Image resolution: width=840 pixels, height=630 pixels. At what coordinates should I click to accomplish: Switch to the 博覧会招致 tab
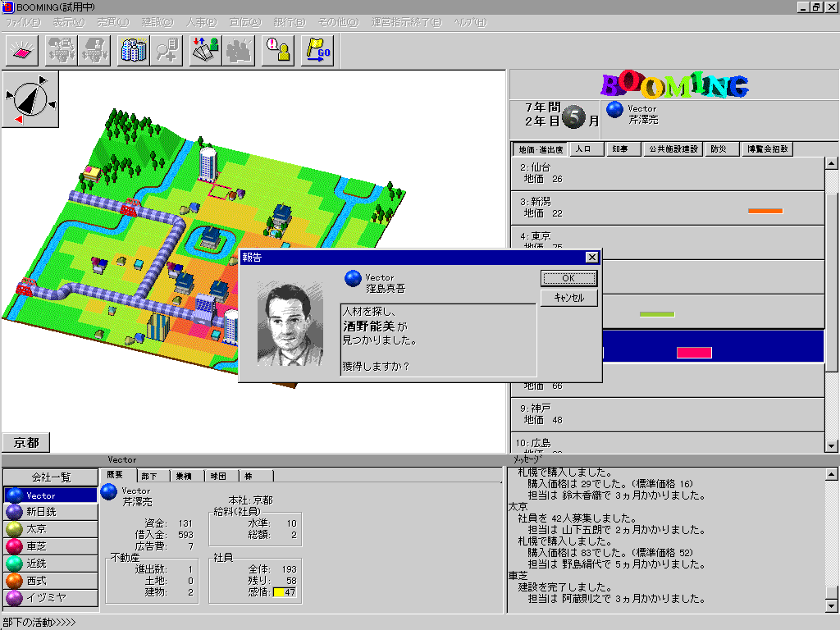(x=768, y=149)
